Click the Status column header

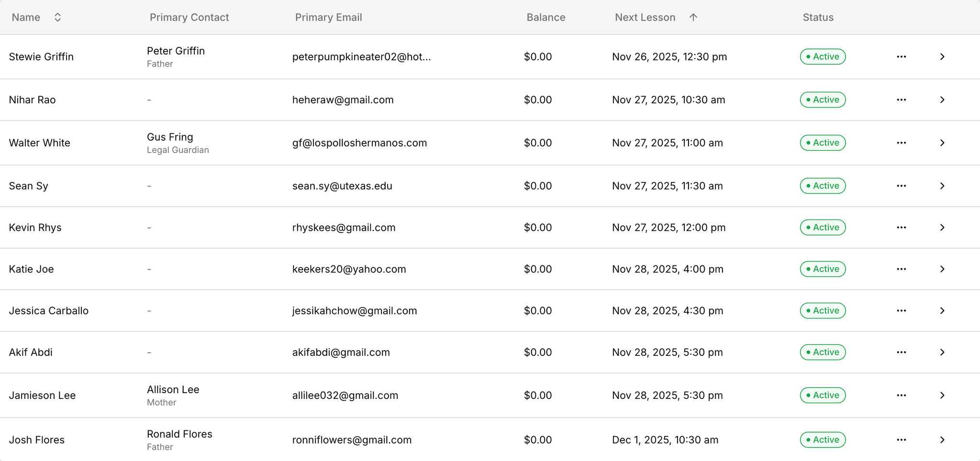(818, 18)
